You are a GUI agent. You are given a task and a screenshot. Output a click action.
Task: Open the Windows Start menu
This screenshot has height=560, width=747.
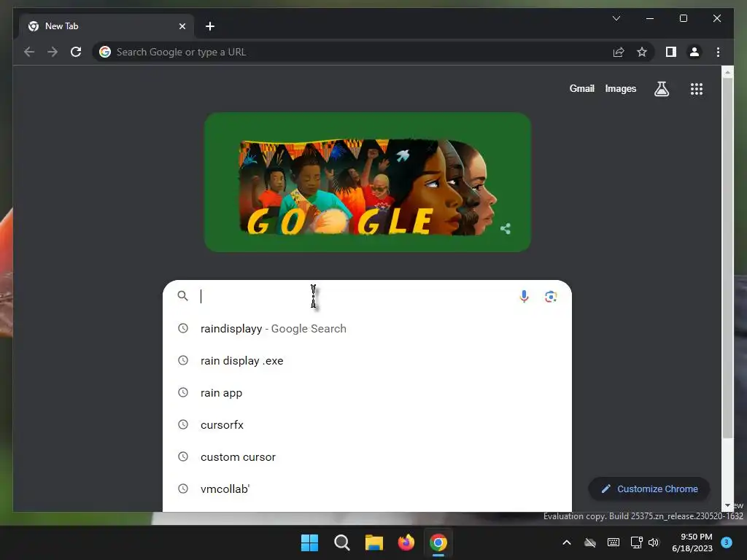tap(309, 542)
